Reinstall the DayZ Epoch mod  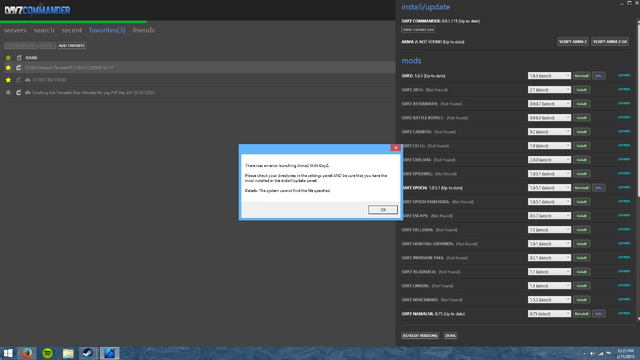pos(581,187)
